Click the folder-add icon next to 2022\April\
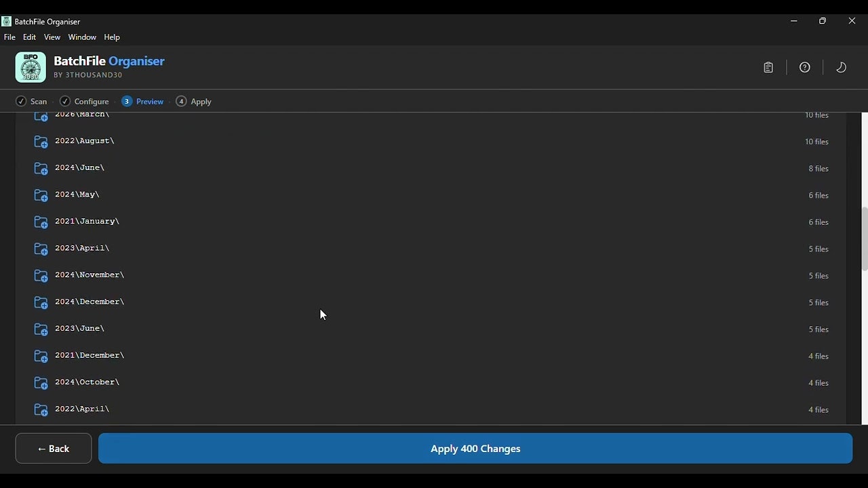The width and height of the screenshot is (868, 488). 41,409
